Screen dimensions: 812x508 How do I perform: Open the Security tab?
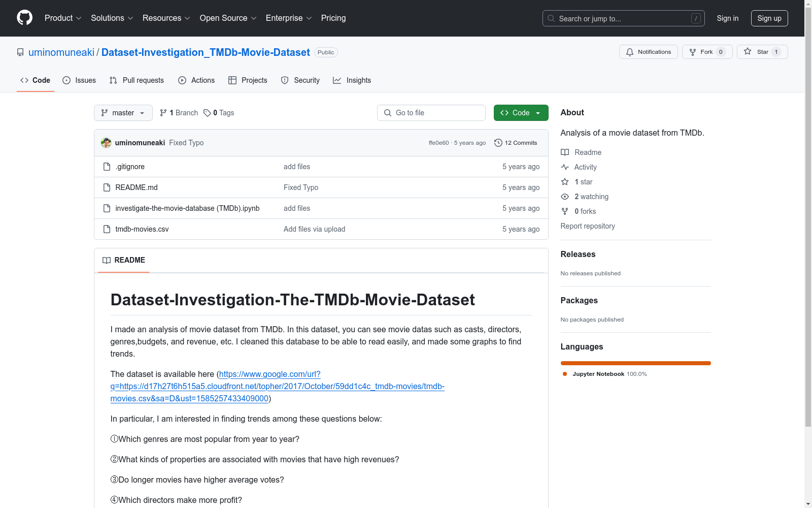[300, 80]
